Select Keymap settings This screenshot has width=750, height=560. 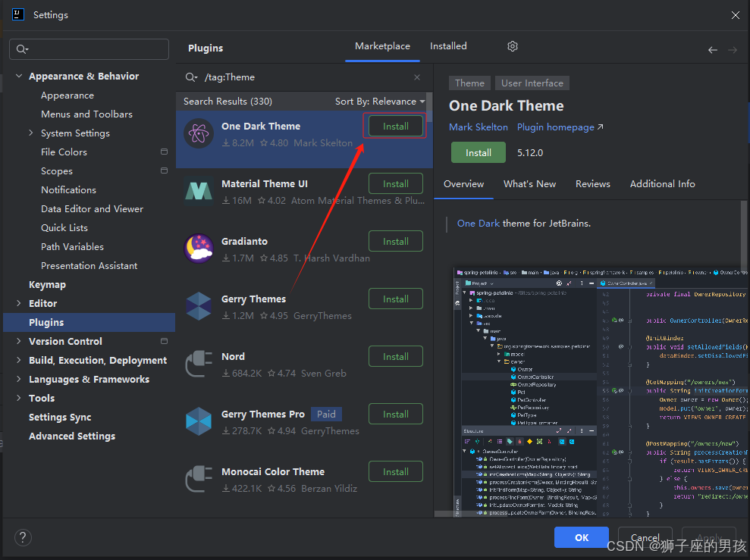(47, 284)
